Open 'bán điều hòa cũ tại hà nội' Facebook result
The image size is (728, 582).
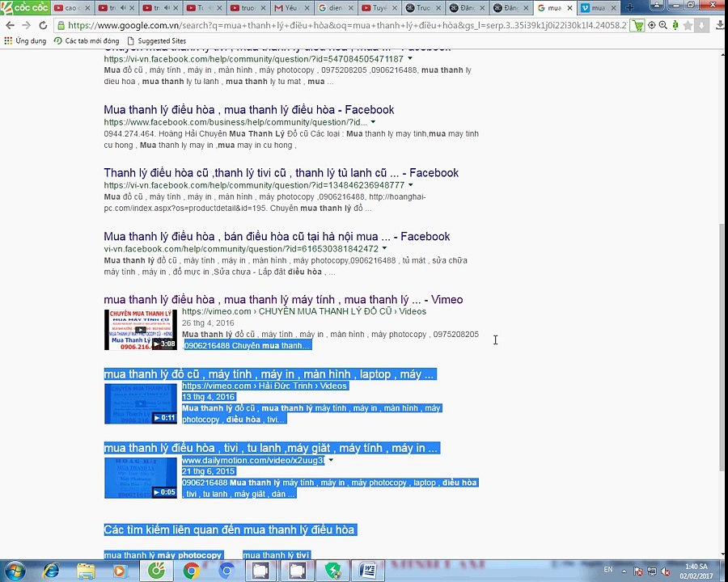tap(277, 236)
